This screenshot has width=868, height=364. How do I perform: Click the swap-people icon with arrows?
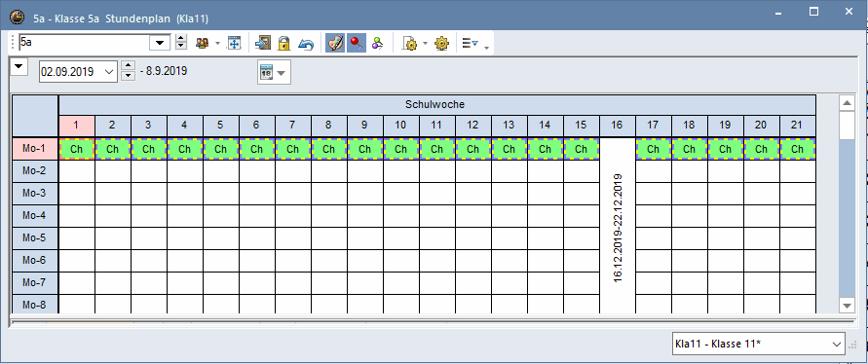pos(377,44)
